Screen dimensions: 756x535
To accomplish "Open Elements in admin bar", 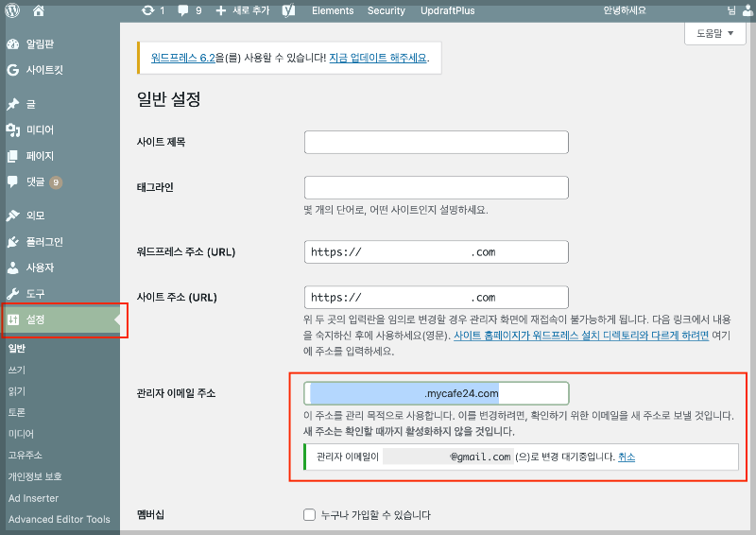I will pos(333,10).
